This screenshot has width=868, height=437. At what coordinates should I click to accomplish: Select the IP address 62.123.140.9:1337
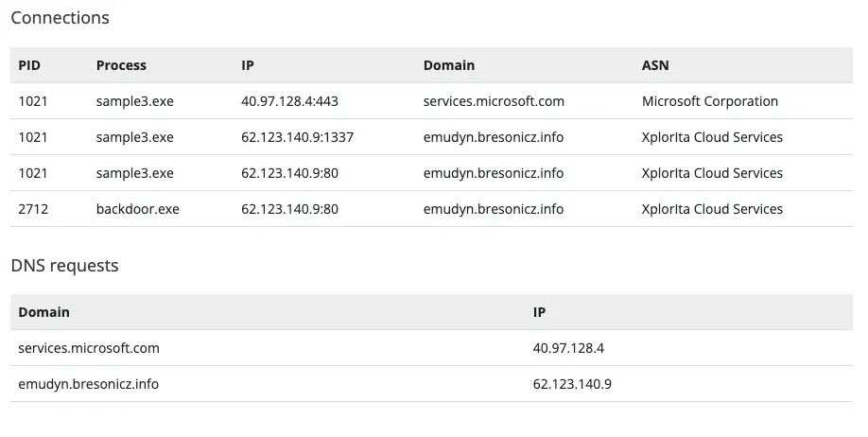[297, 137]
